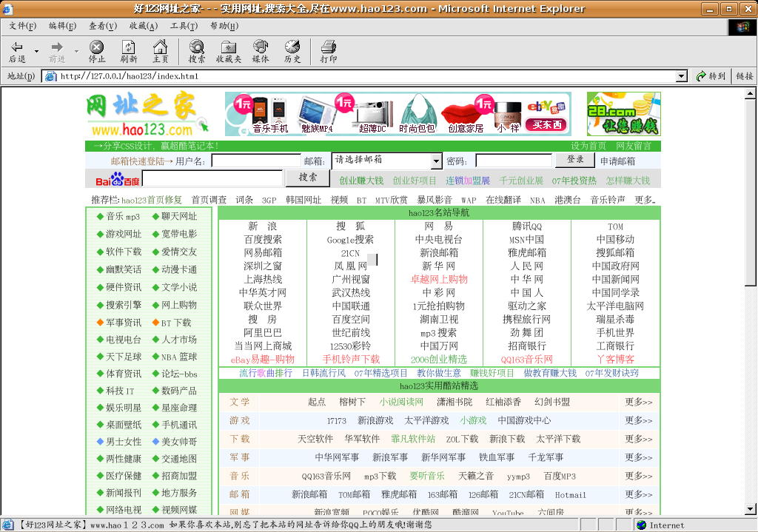Click the eBay 买东西 banner logo
758x532 pixels.
click(x=547, y=115)
